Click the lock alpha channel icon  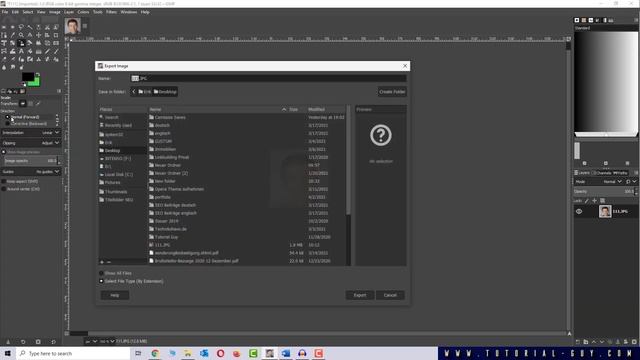(602, 201)
